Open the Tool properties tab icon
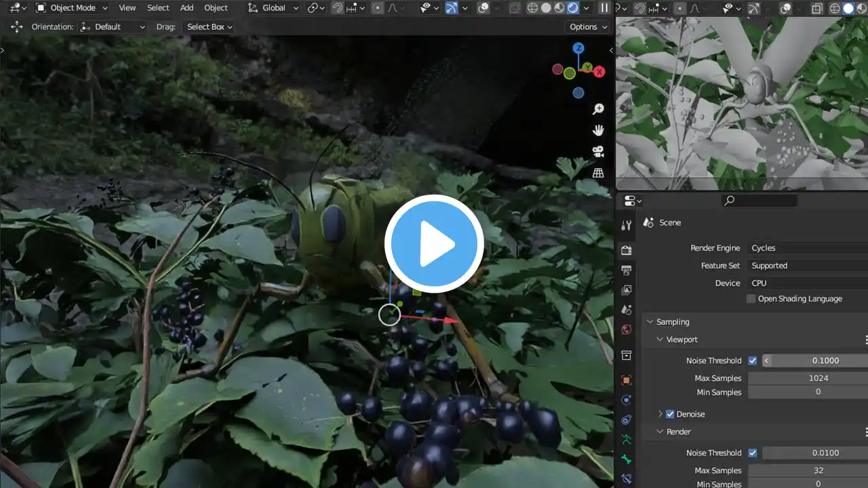This screenshot has height=488, width=868. pyautogui.click(x=627, y=225)
